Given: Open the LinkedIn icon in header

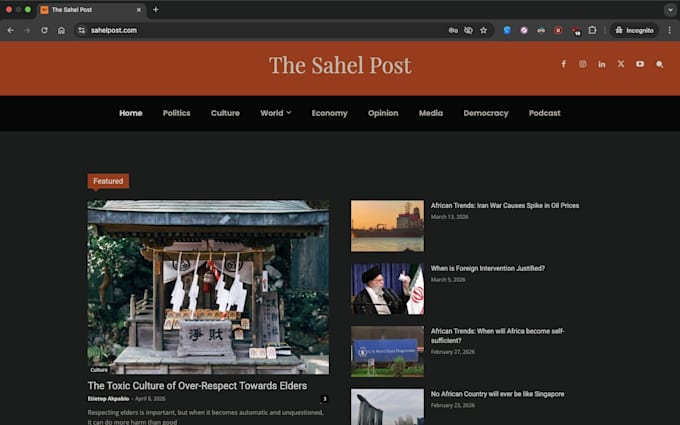Looking at the screenshot, I should click(602, 64).
